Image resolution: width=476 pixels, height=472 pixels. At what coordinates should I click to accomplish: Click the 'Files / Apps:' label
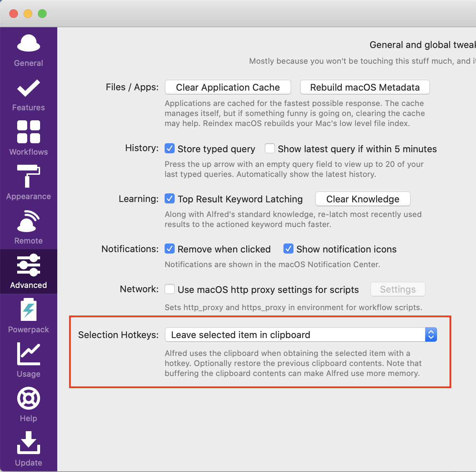(132, 87)
